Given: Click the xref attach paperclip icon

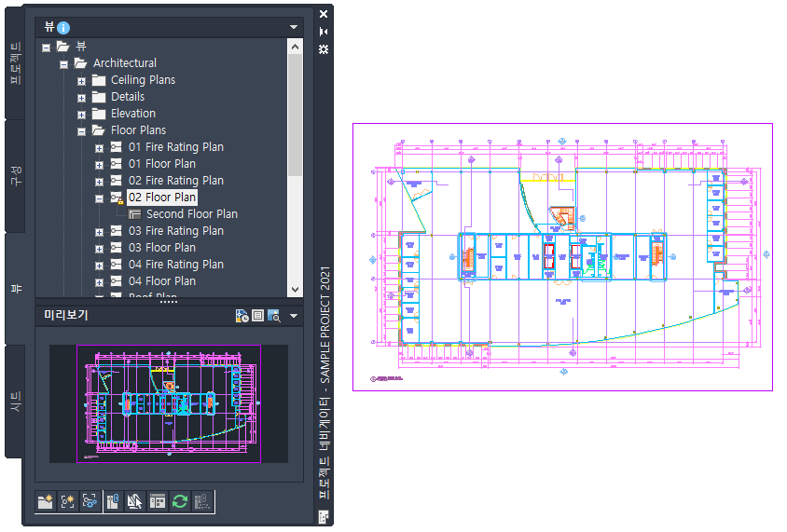Looking at the screenshot, I should click(x=113, y=501).
